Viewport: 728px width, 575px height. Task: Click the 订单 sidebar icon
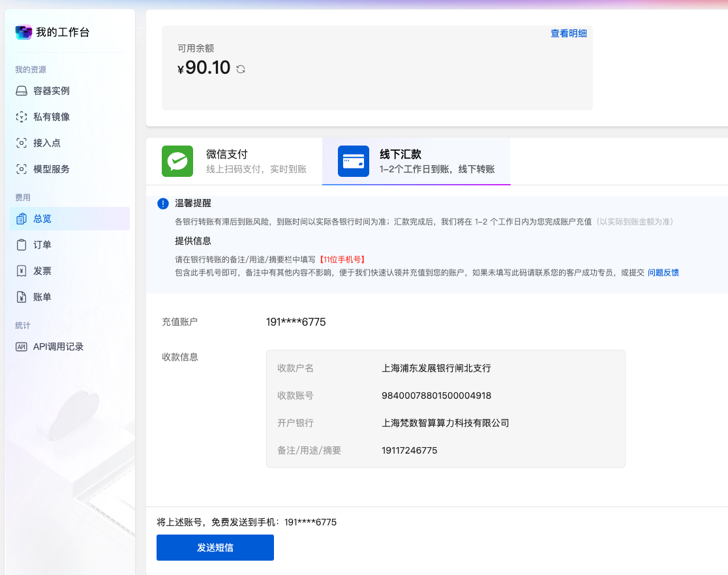(22, 245)
